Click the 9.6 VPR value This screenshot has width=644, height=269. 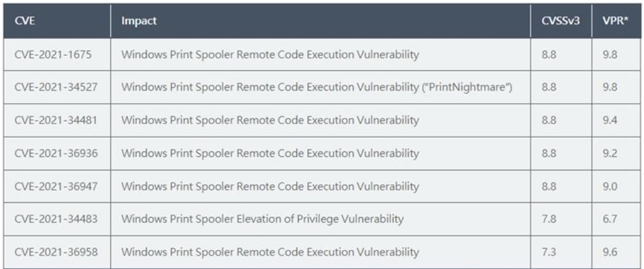pos(610,252)
